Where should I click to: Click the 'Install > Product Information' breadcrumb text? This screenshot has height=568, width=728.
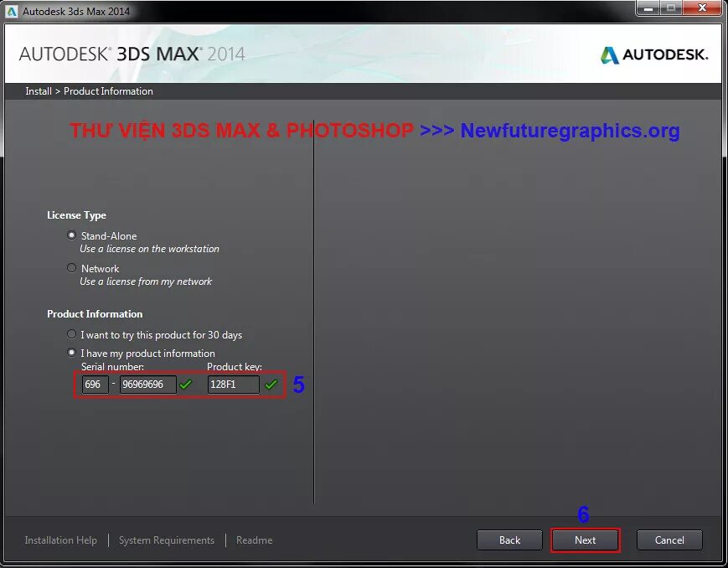[x=89, y=91]
